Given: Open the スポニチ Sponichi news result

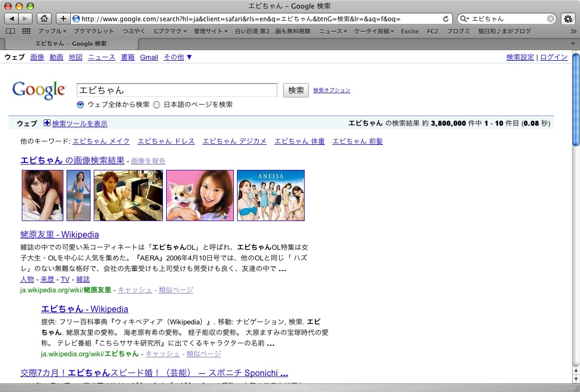Looking at the screenshot, I should point(154,373).
